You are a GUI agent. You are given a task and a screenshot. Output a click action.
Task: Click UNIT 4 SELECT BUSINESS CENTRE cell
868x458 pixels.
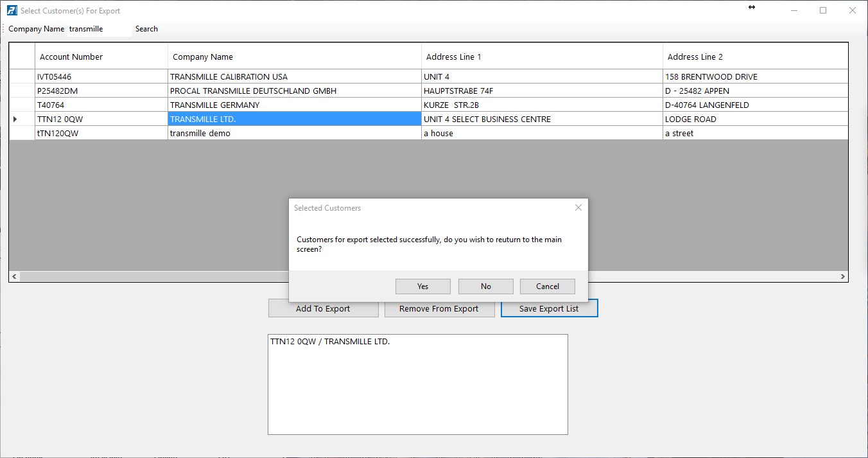coord(542,119)
